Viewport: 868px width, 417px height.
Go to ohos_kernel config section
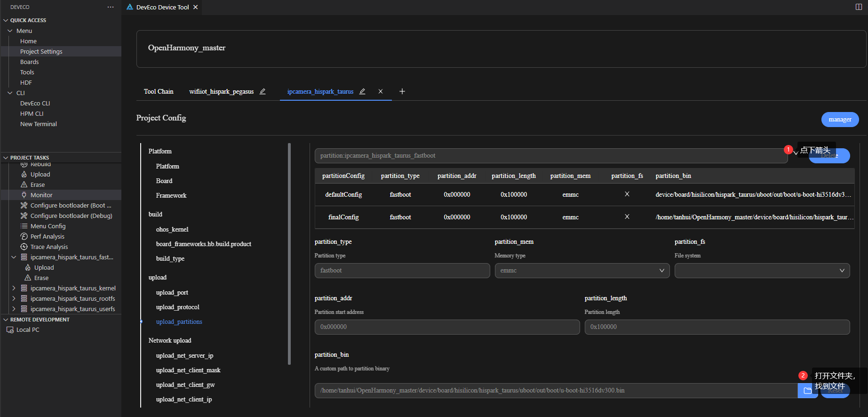172,229
